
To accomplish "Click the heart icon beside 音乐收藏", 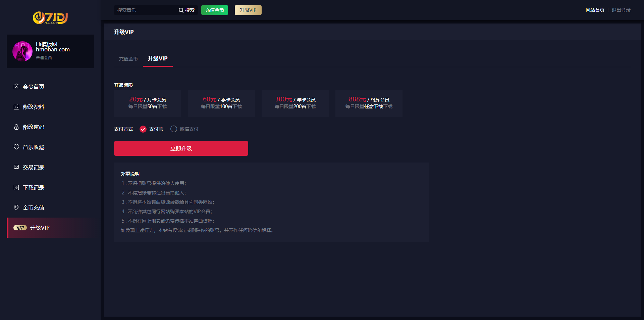I will coord(16,147).
